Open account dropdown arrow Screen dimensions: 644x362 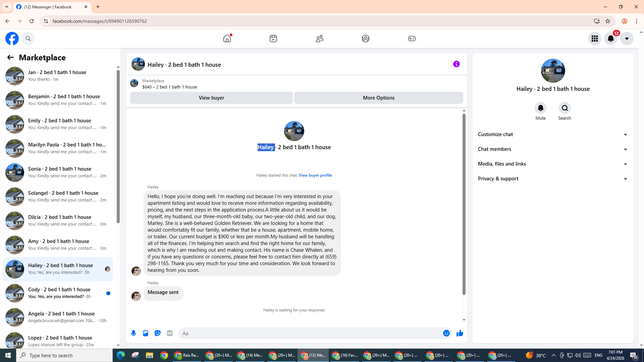(x=627, y=39)
